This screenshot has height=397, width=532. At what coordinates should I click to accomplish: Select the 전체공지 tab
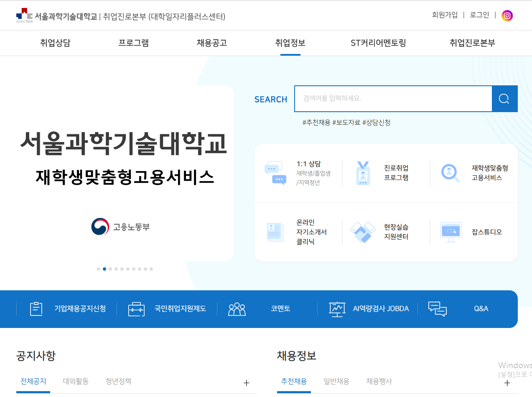[33, 382]
